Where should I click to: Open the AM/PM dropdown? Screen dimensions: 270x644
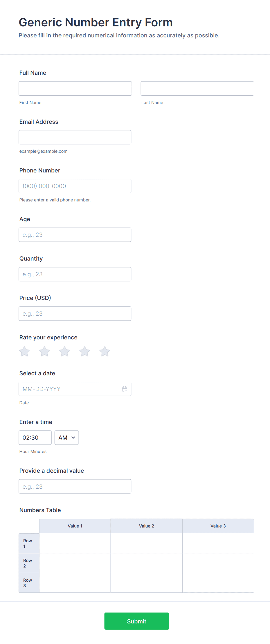coord(67,438)
